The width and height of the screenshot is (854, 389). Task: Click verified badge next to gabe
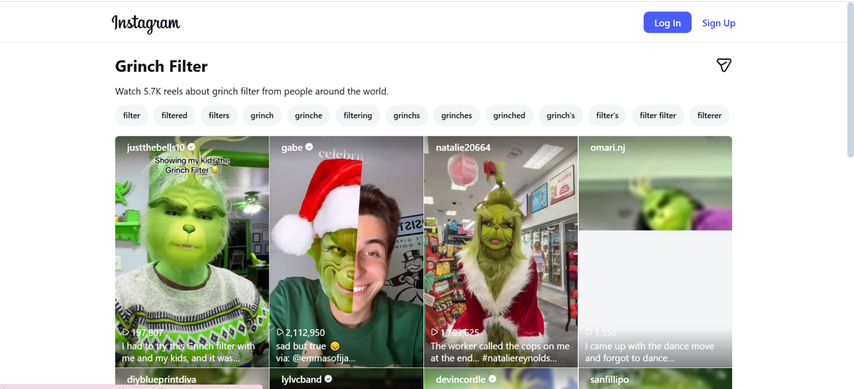coord(309,147)
